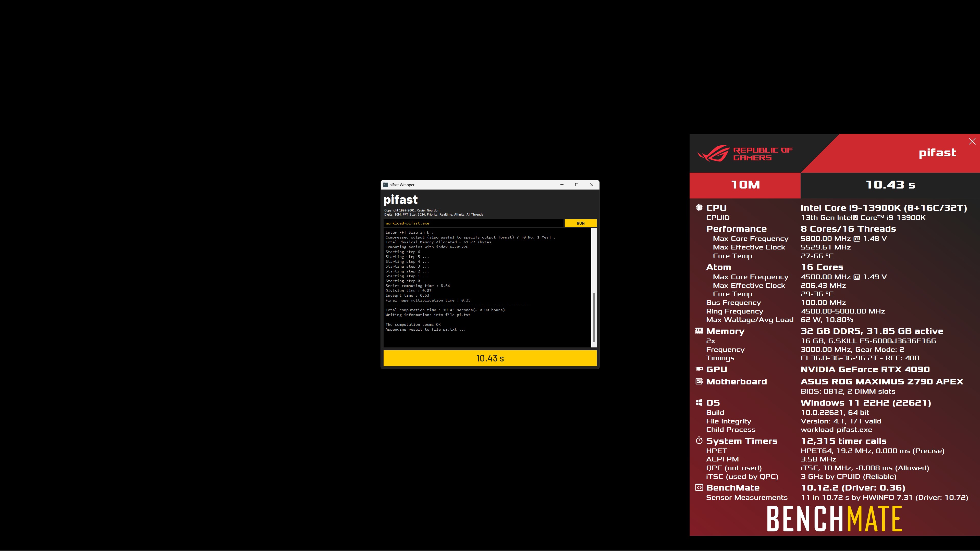Click '16 GB, G.SKILL F5-6000J3636F16G' text

[868, 341]
